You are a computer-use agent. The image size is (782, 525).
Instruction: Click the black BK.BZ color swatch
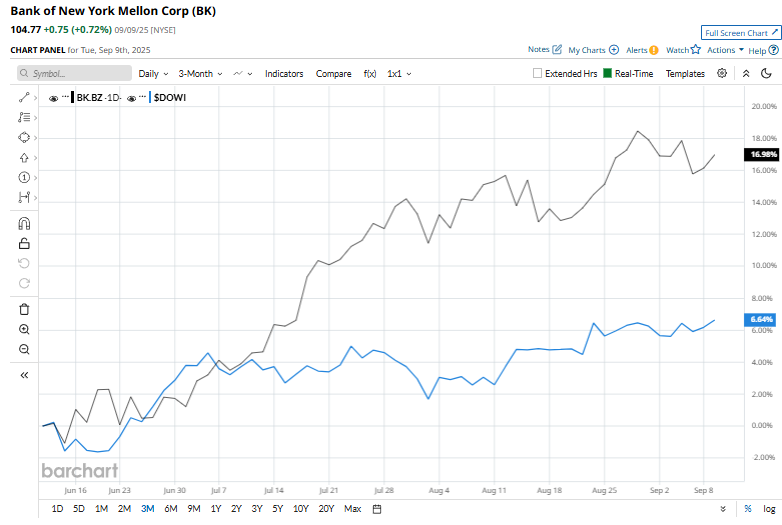pos(73,97)
